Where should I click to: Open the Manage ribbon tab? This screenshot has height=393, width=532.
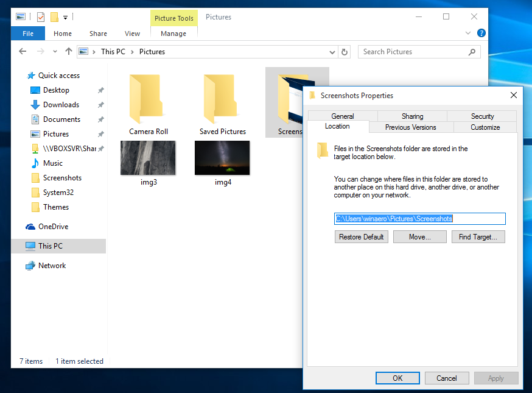coord(173,34)
